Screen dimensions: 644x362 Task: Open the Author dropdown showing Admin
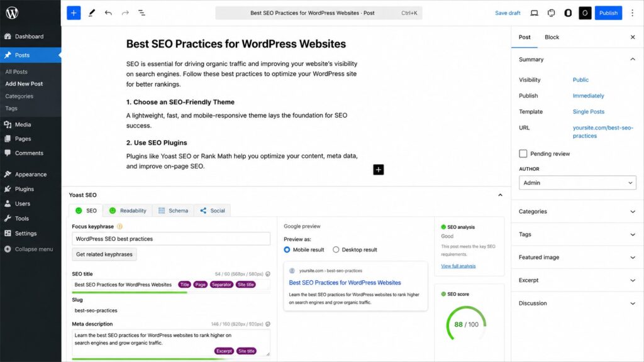pos(577,183)
